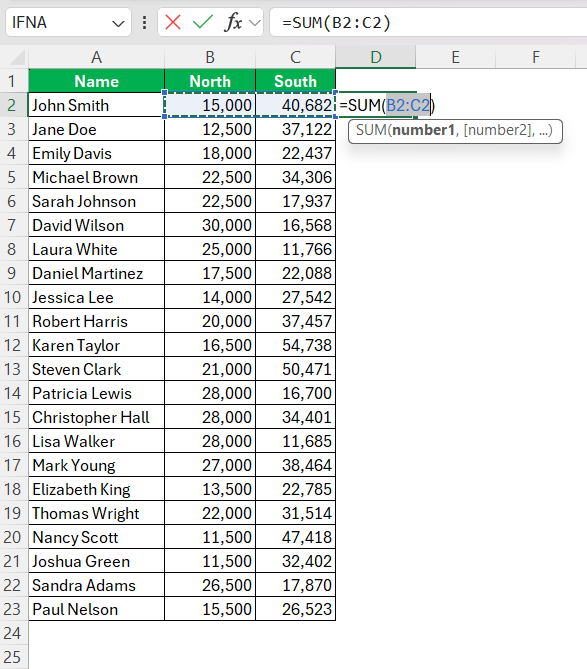Open Insert Function with the fx icon

coord(233,22)
